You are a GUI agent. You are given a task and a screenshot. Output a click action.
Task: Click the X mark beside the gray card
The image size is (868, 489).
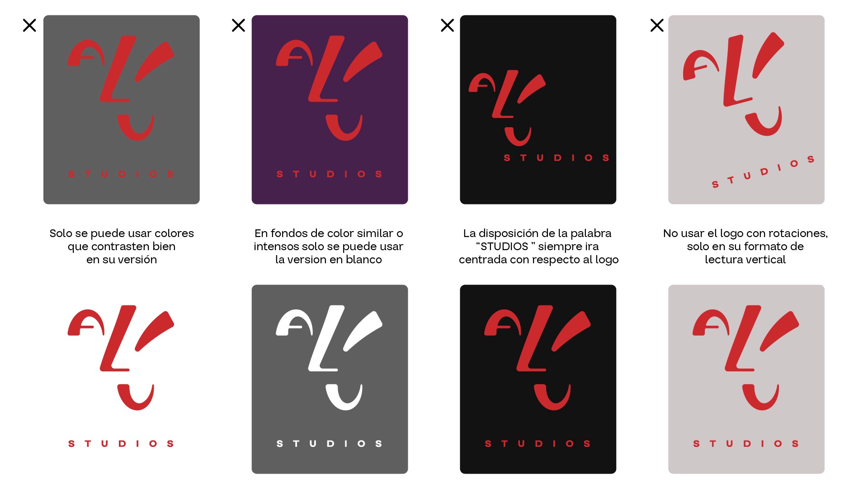[29, 25]
